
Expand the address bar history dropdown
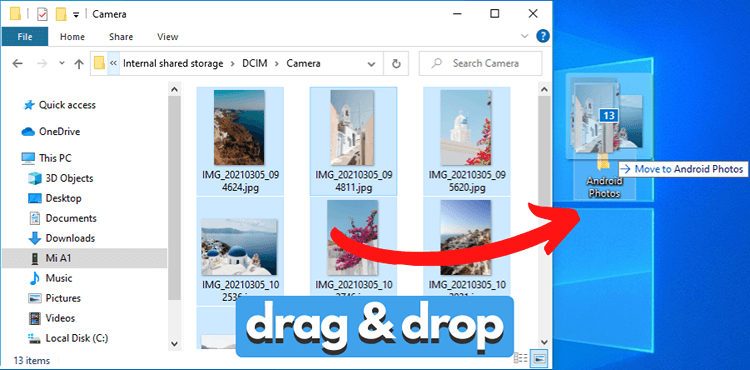[371, 64]
